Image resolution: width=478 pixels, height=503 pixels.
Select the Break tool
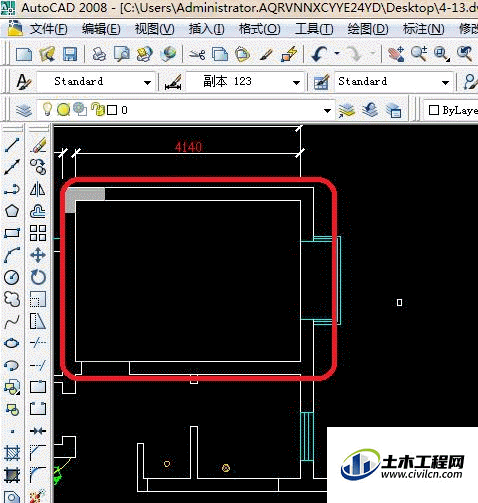point(38,409)
